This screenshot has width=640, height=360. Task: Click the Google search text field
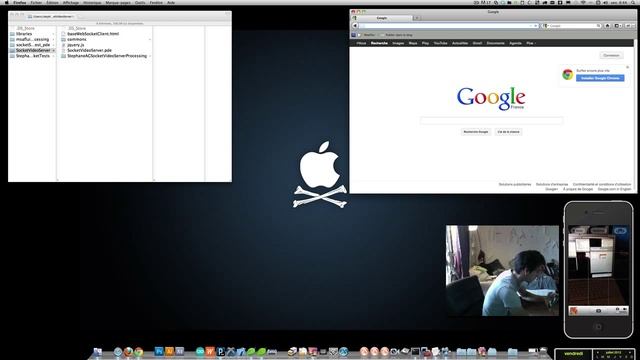(491, 120)
